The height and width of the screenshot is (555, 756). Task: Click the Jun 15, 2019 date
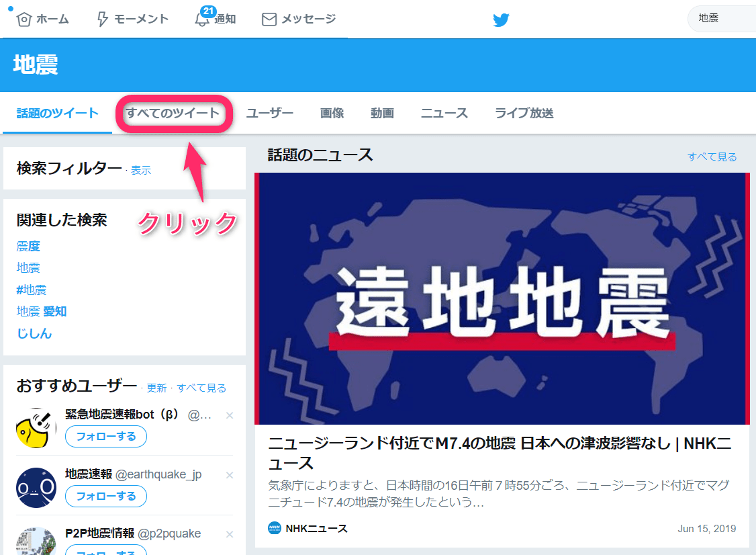(707, 528)
